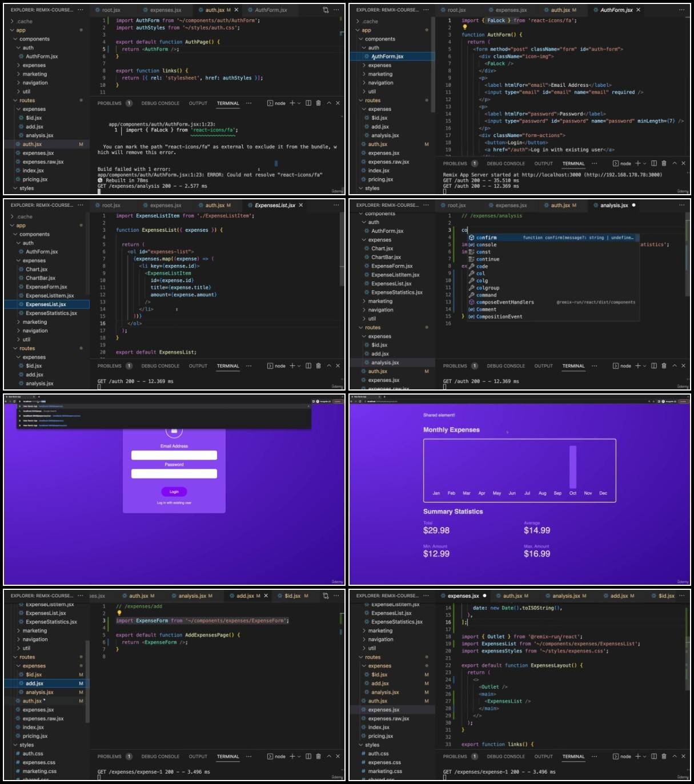
Task: Add new terminal in window with AuthForm.jsx tab active
Action: pyautogui.click(x=638, y=163)
